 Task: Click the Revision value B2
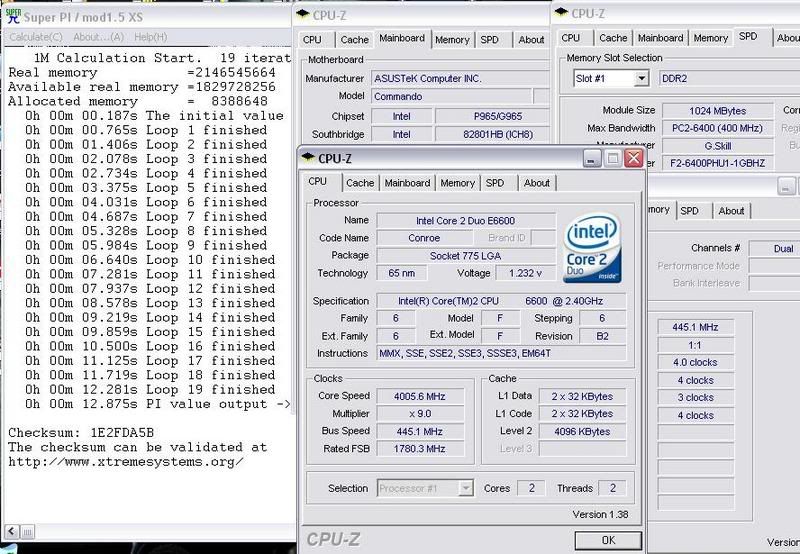tap(603, 336)
